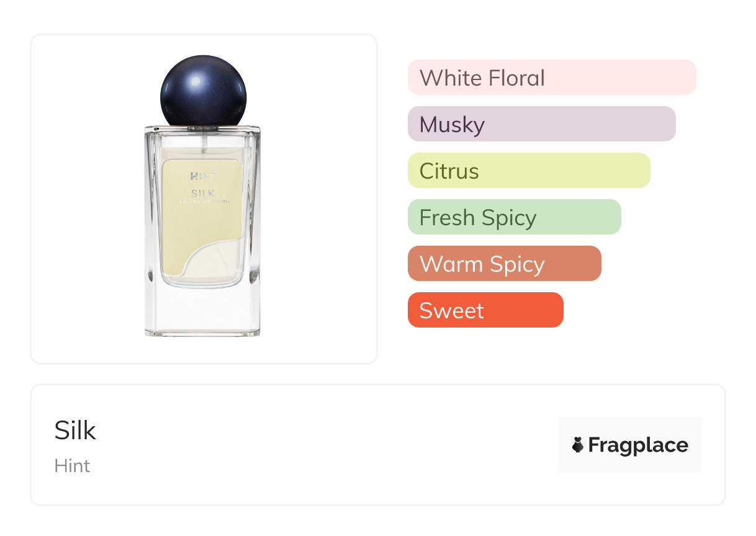This screenshot has width=756, height=536.
Task: Choose the Citrus accord bar
Action: [529, 171]
